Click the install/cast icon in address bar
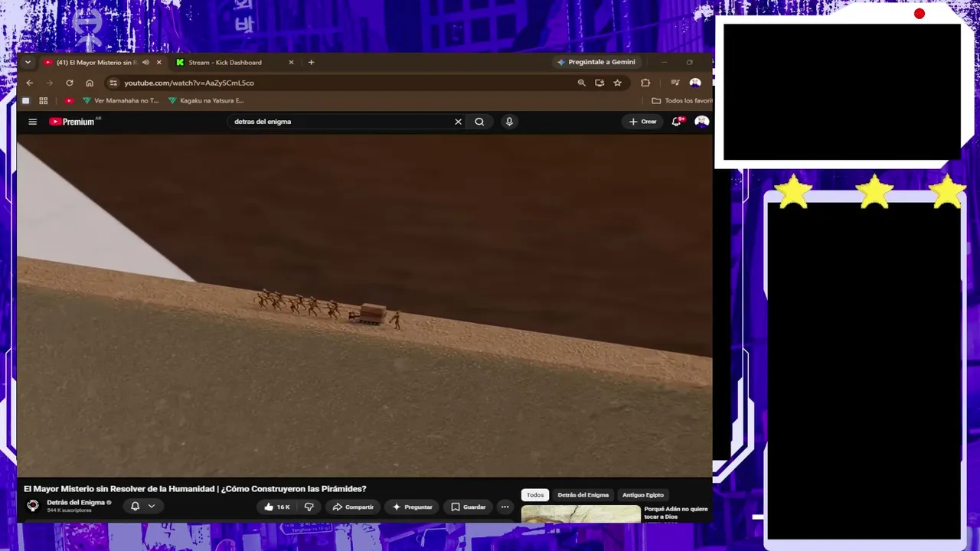Image resolution: width=980 pixels, height=551 pixels. pos(599,83)
